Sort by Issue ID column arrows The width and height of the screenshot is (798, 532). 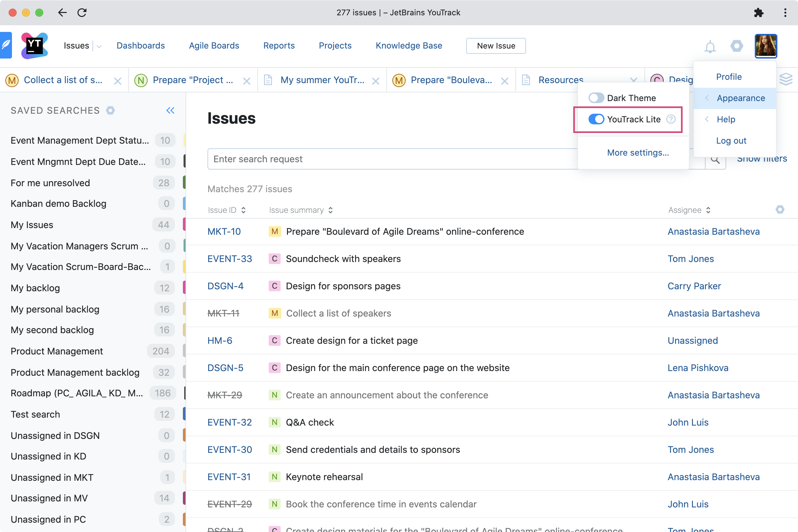(x=243, y=210)
